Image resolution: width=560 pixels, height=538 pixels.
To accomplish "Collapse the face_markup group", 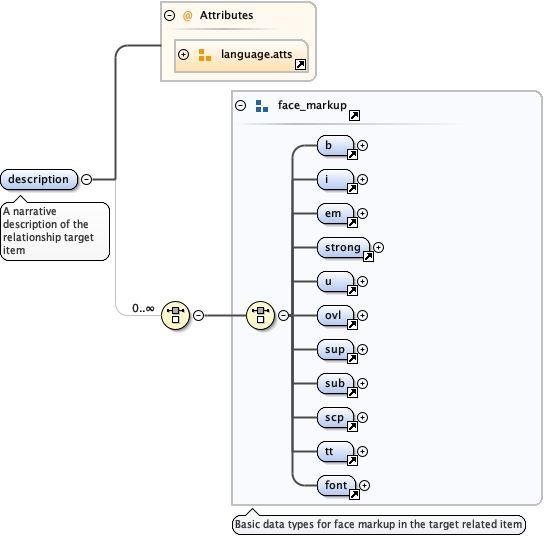I will click(240, 105).
